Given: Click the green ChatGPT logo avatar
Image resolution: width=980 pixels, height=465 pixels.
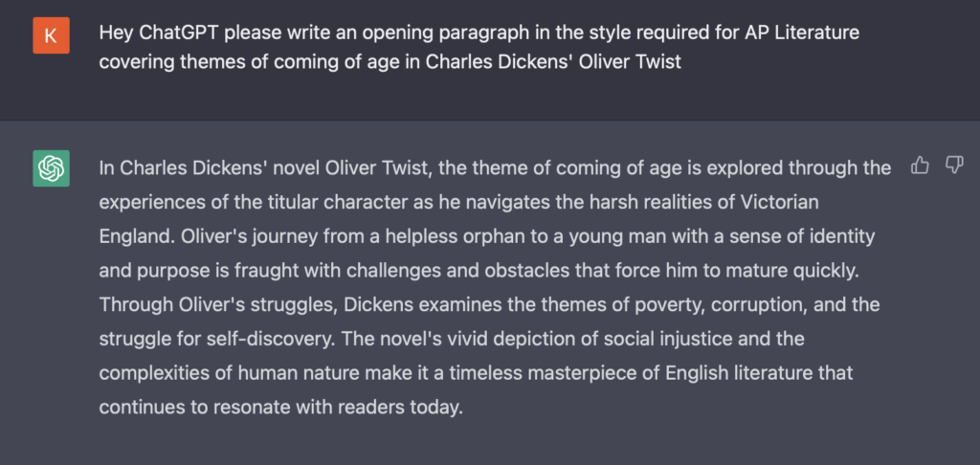Looking at the screenshot, I should point(51,168).
